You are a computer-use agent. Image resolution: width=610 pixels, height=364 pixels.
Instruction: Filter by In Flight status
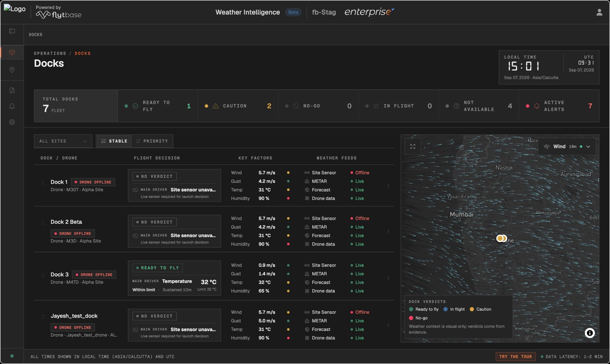(x=399, y=106)
